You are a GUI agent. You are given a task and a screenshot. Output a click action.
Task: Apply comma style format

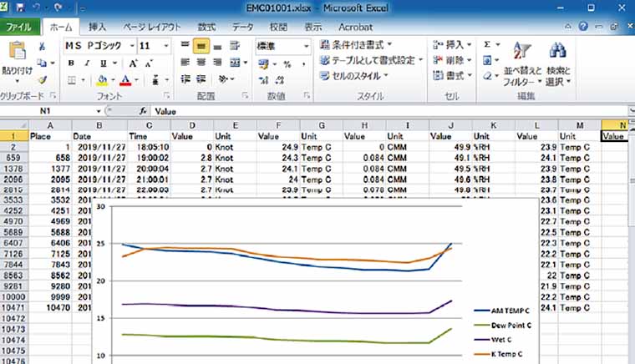click(303, 64)
